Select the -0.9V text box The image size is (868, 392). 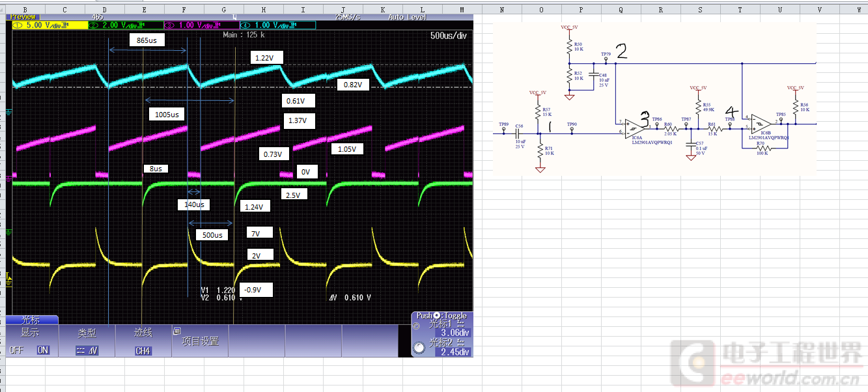(x=256, y=290)
